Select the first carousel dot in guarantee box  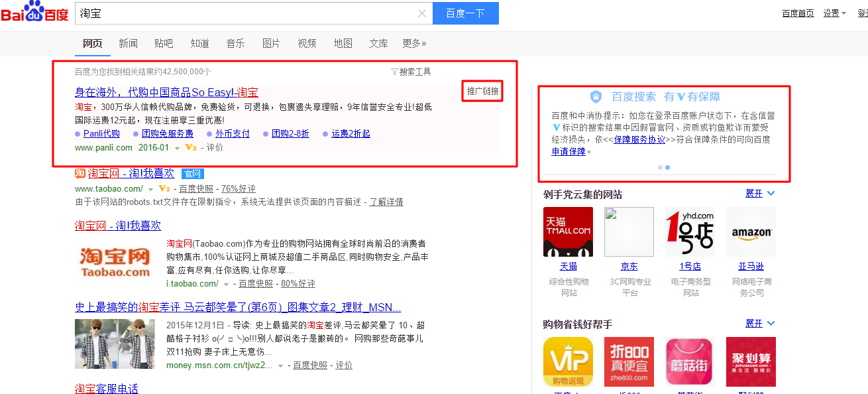[x=660, y=167]
